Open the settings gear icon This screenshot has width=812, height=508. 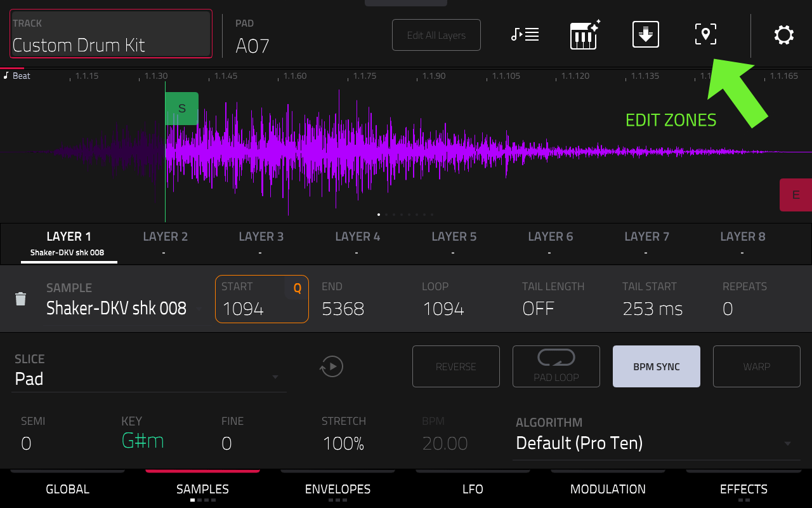(784, 35)
